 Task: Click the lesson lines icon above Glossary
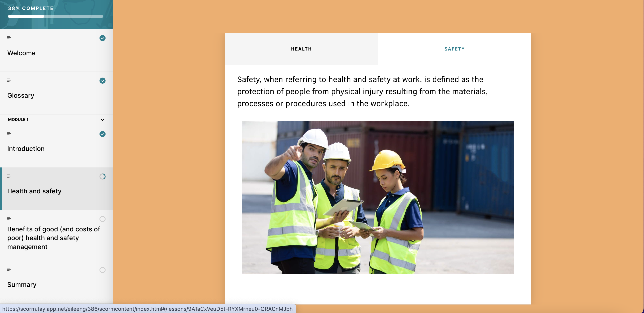coord(9,80)
